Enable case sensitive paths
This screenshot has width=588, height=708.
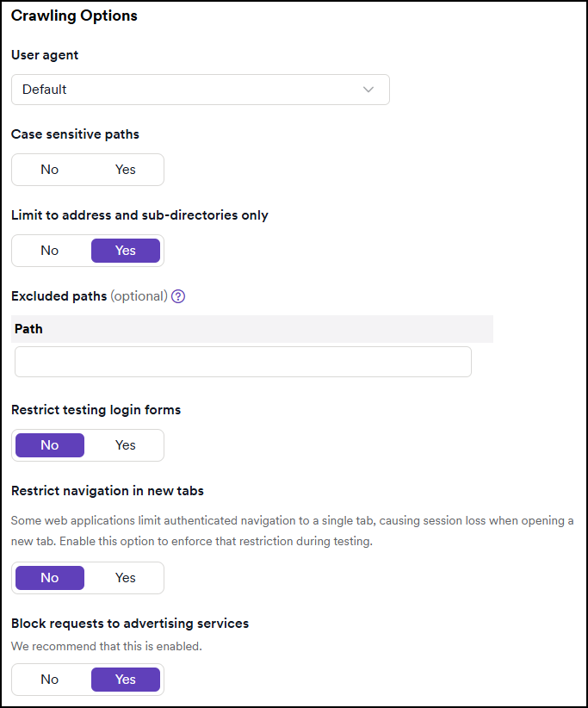(x=125, y=170)
